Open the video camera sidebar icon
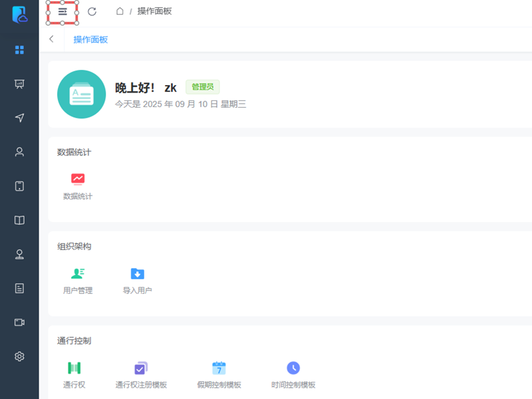Screen dimensions: 532x399 19,322
